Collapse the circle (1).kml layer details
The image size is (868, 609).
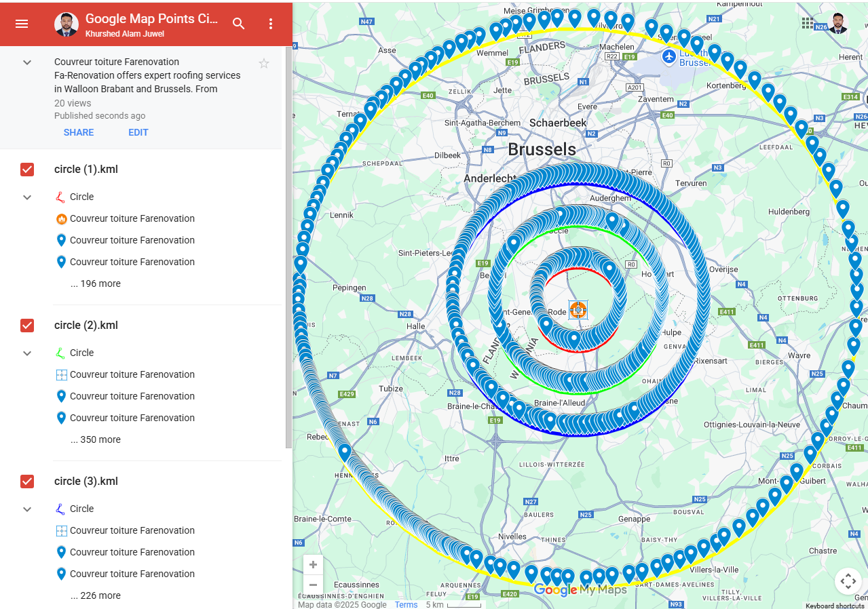[x=26, y=197]
